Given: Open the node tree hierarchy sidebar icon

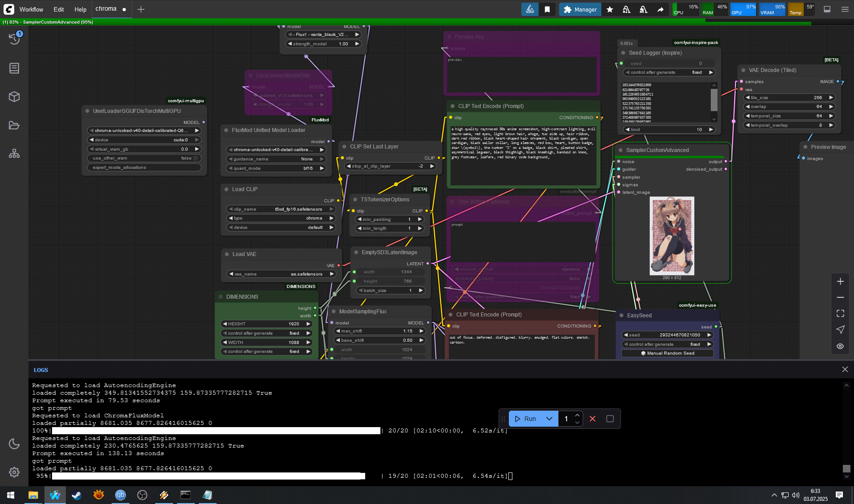Looking at the screenshot, I should pyautogui.click(x=14, y=154).
